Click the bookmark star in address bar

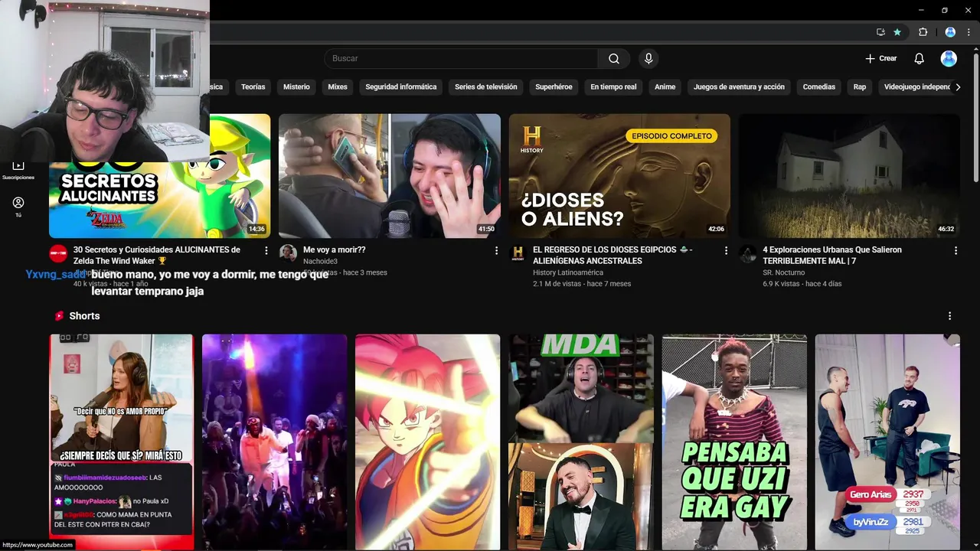tap(897, 32)
